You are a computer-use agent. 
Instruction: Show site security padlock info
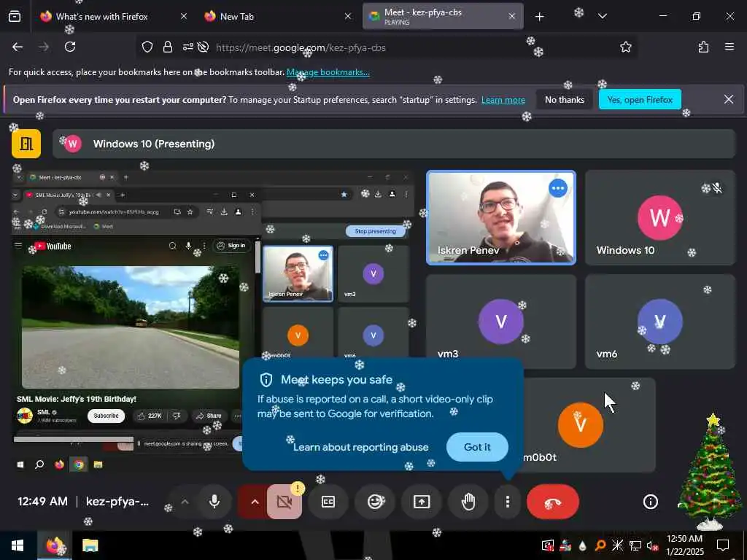tap(167, 47)
